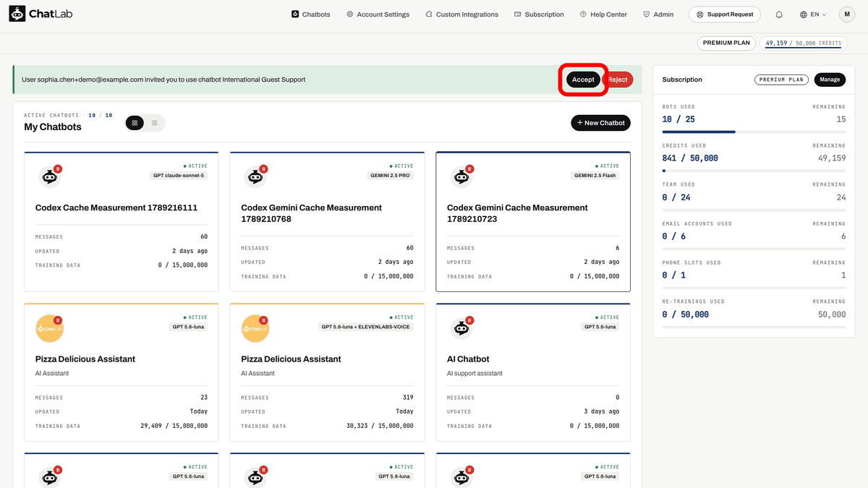Viewport: 868px width, 488px height.
Task: Click the sophia.chen invitation message text
Action: click(x=163, y=80)
